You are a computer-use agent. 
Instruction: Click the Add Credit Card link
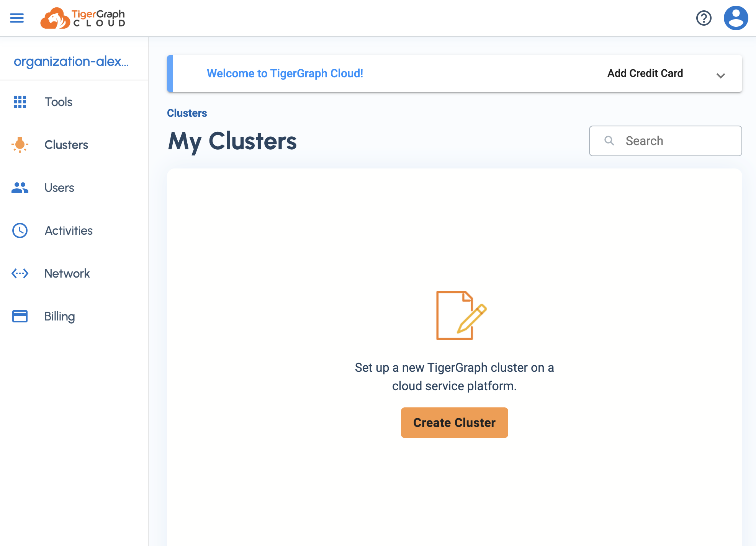tap(645, 73)
